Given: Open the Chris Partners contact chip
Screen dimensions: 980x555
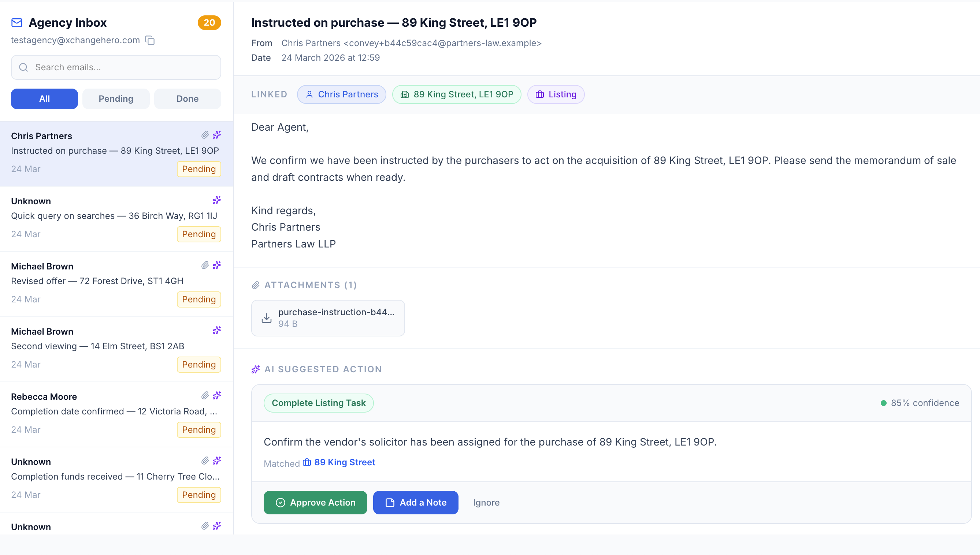Looking at the screenshot, I should [342, 94].
